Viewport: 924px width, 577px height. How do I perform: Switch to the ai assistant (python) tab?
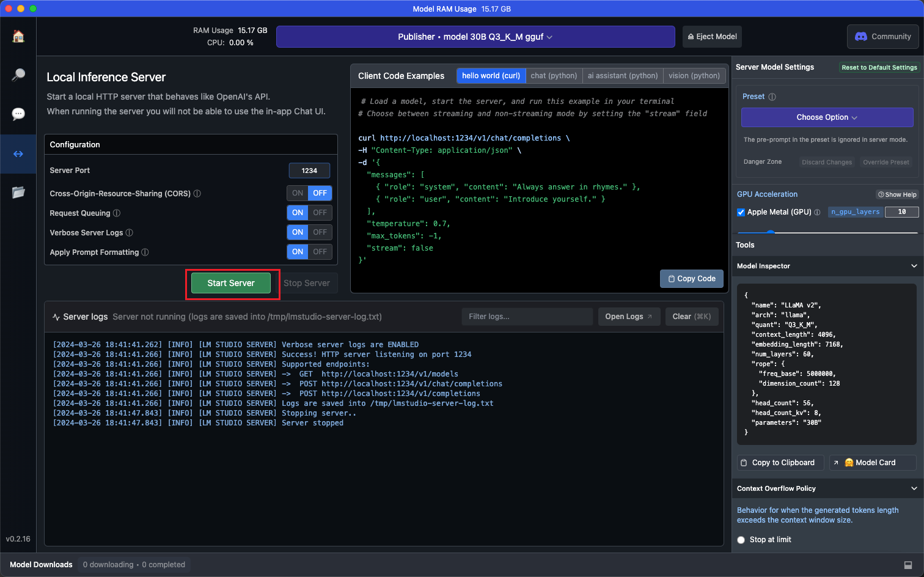pos(623,76)
